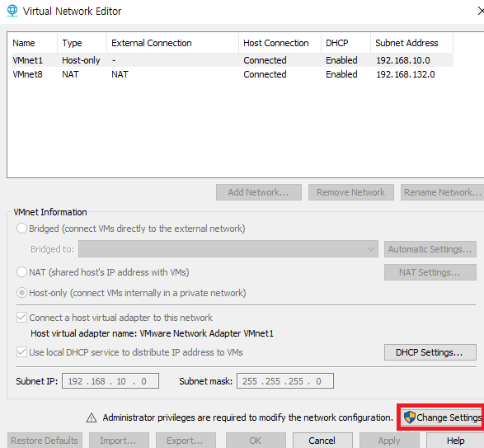The width and height of the screenshot is (484, 448).
Task: Click the Help button
Action: (455, 441)
